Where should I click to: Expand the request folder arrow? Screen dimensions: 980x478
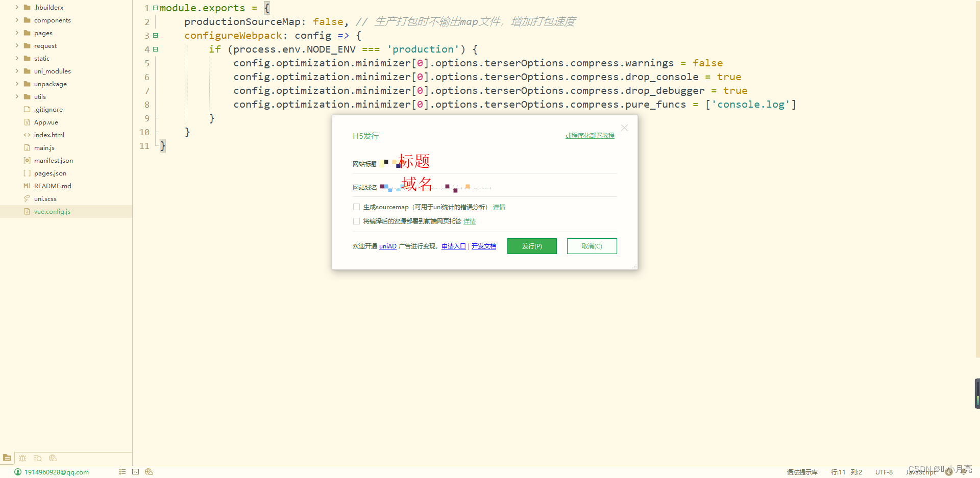coord(17,45)
